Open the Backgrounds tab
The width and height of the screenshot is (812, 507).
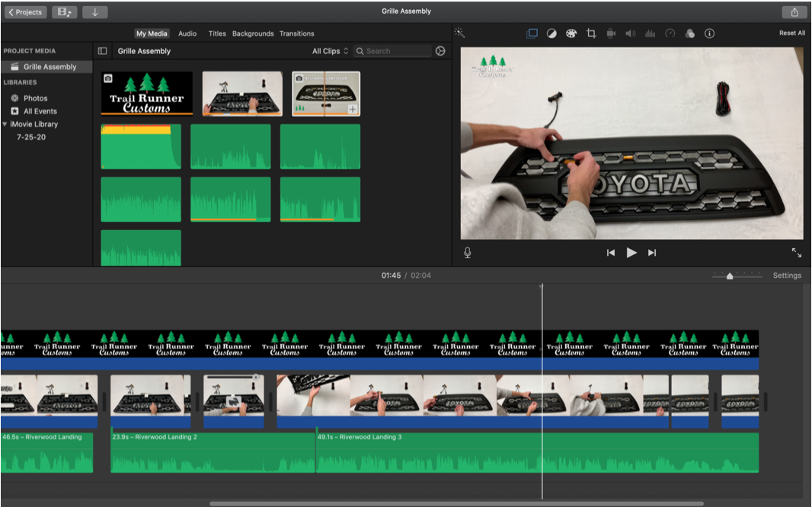(x=253, y=33)
